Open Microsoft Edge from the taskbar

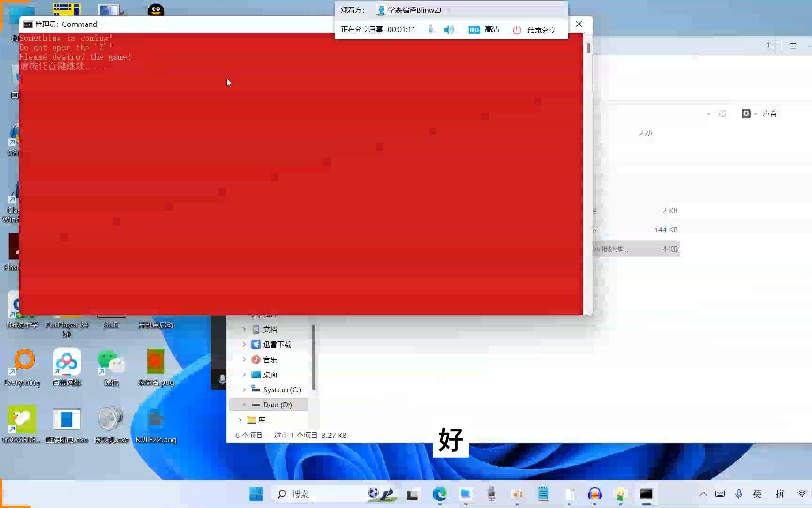point(440,494)
